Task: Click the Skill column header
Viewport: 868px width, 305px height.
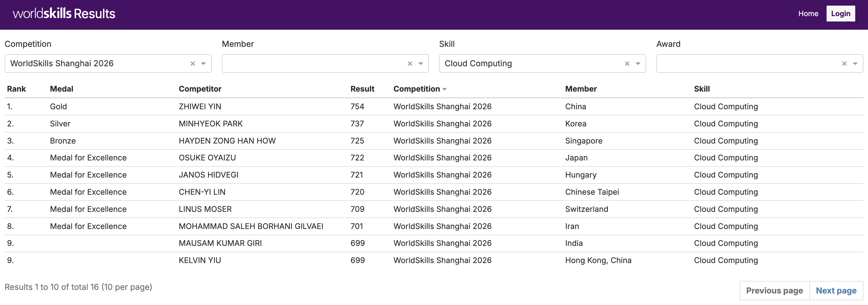Action: 702,89
